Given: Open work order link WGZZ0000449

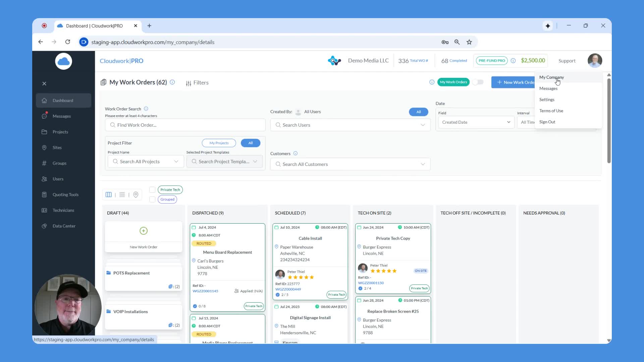Looking at the screenshot, I should click(x=288, y=289).
